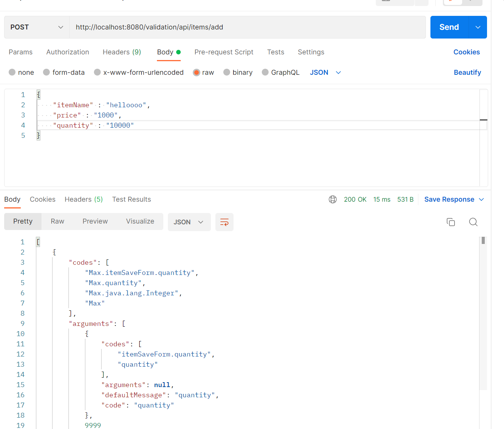Viewport: 504px width, 429px height.
Task: Open the request body JSON format dropdown
Action: 325,73
